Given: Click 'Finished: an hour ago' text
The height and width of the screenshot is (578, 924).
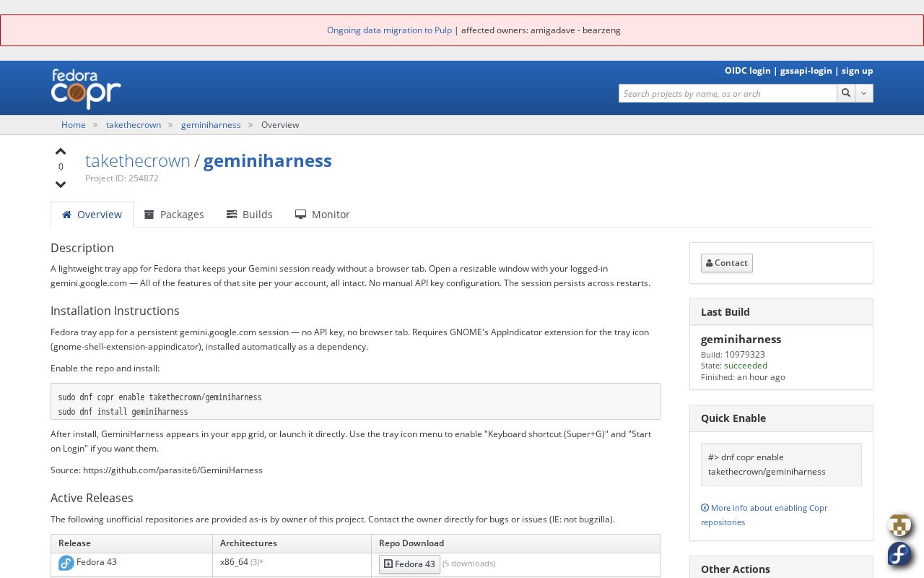Looking at the screenshot, I should click(743, 377).
